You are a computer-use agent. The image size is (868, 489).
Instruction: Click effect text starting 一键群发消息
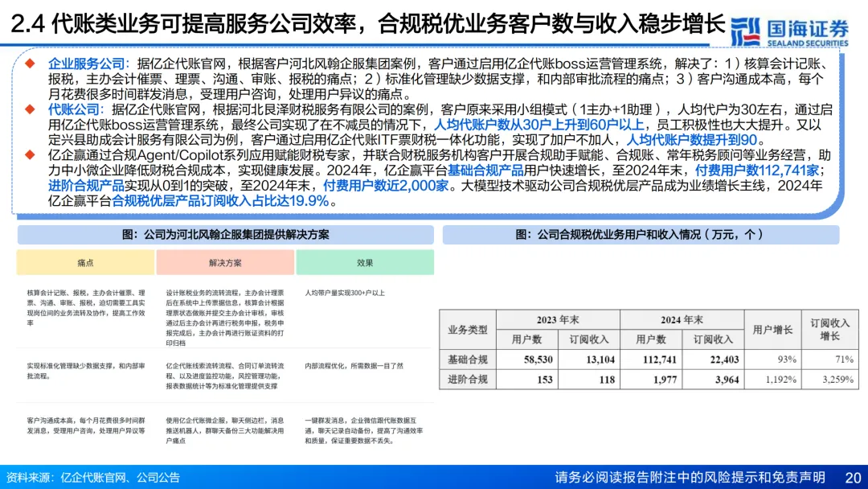tap(364, 431)
